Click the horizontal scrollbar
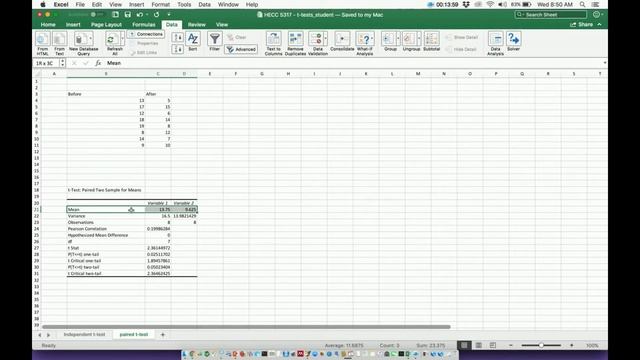 [x=246, y=327]
